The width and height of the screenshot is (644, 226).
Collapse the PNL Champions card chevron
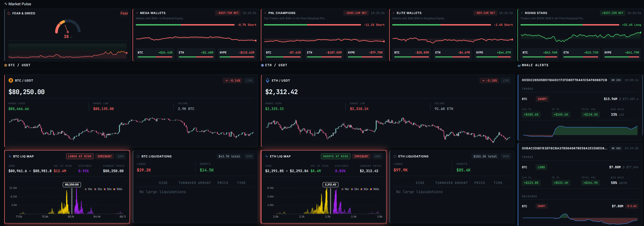[x=265, y=13]
